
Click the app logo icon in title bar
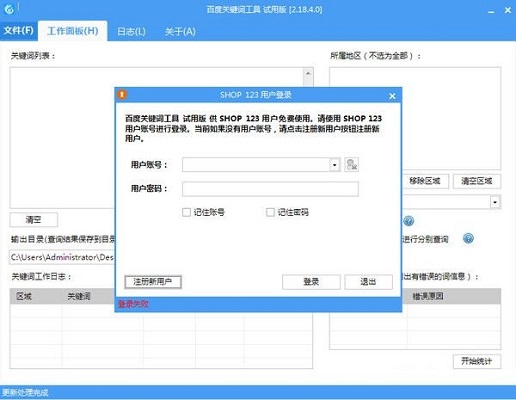tap(9, 9)
